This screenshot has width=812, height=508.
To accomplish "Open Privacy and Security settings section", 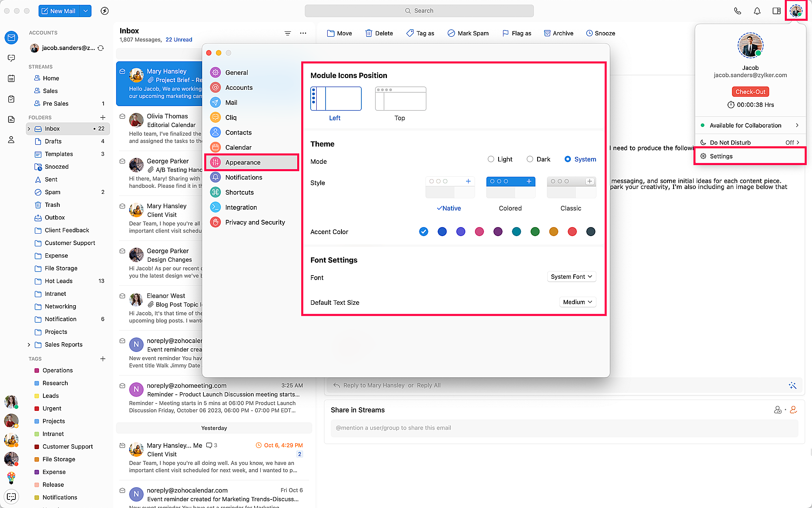I will tap(255, 222).
